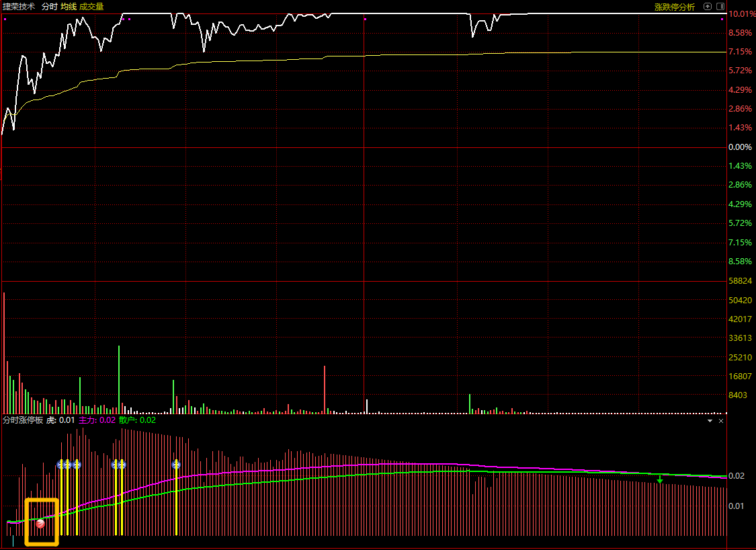
Task: Switch to the 分时 tab label
Action: (49, 7)
